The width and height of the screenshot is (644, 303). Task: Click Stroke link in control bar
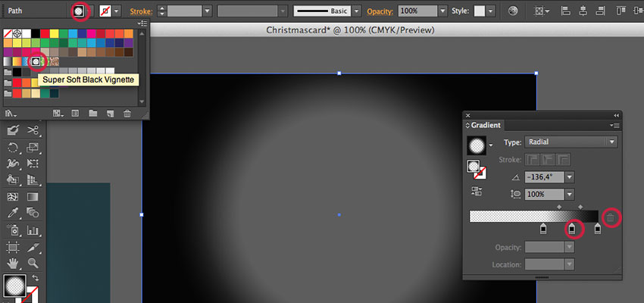click(141, 11)
